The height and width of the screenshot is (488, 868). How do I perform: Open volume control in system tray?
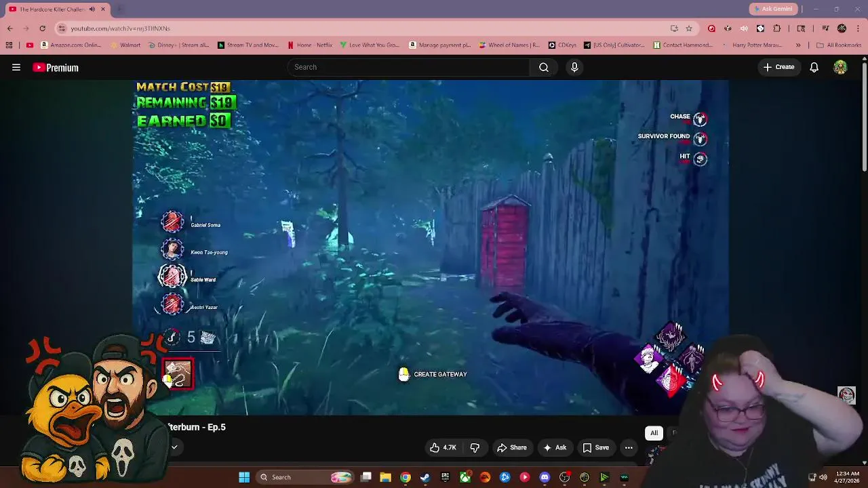point(823,477)
